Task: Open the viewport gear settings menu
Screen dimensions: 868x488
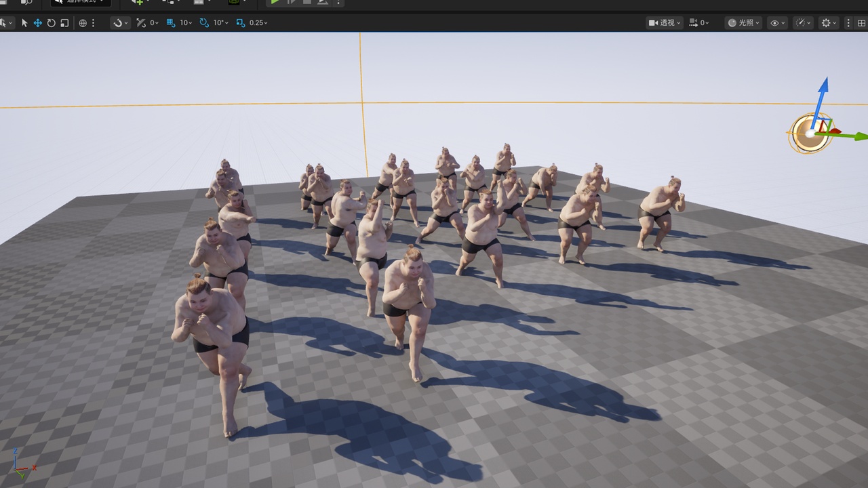Action: click(829, 23)
